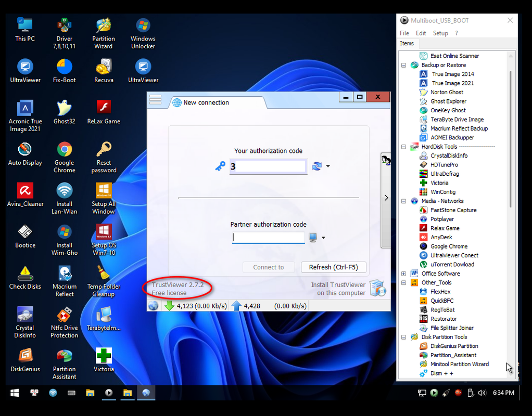Image resolution: width=532 pixels, height=416 pixels.
Task: Collapse the Disk Partition Tools tree group
Action: (404, 337)
